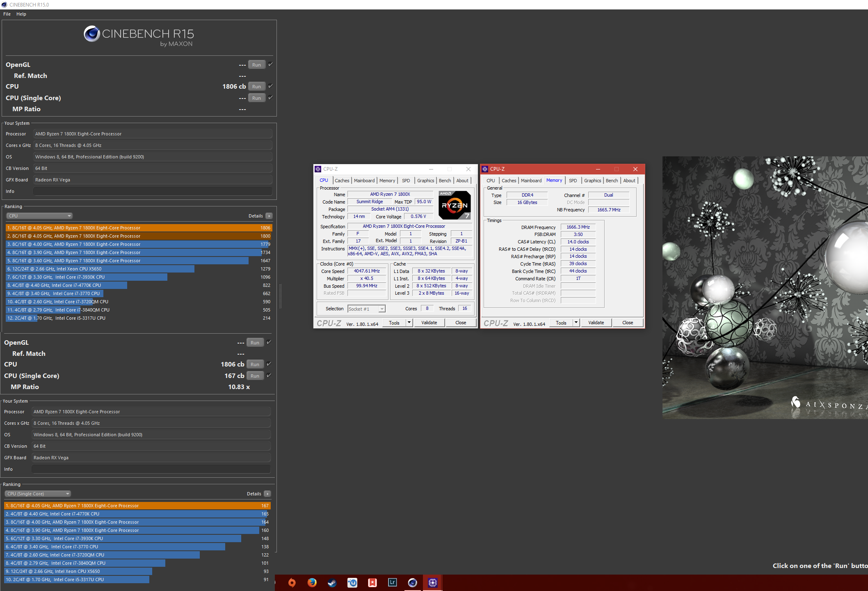Toggle the top OpenGL test checkbox
The width and height of the screenshot is (868, 591).
pyautogui.click(x=270, y=64)
